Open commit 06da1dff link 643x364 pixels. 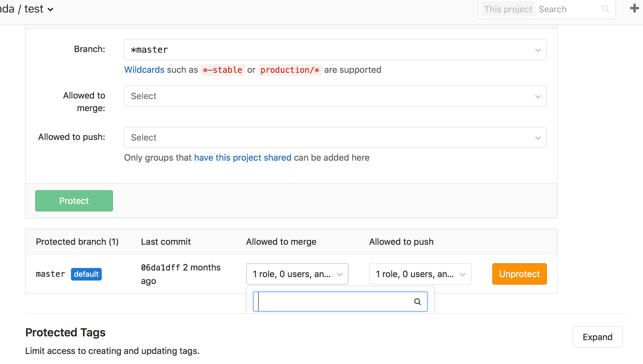coord(160,268)
